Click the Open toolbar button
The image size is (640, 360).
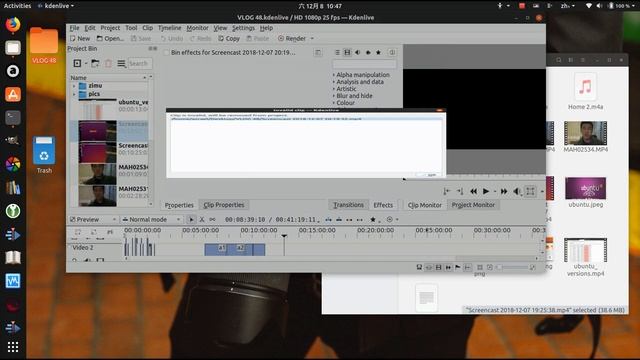pyautogui.click(x=110, y=39)
